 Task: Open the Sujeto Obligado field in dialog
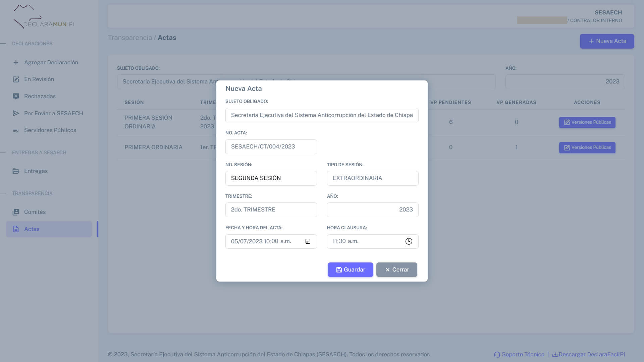click(x=322, y=115)
